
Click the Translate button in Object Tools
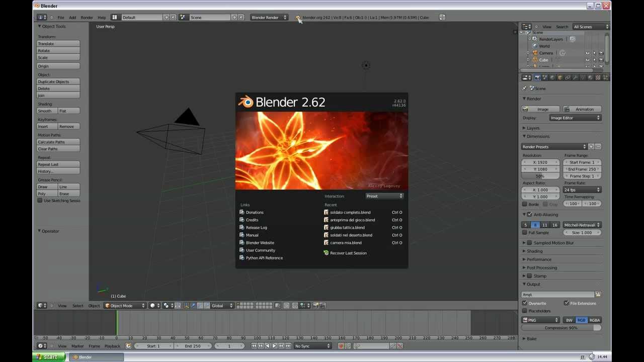coord(58,44)
